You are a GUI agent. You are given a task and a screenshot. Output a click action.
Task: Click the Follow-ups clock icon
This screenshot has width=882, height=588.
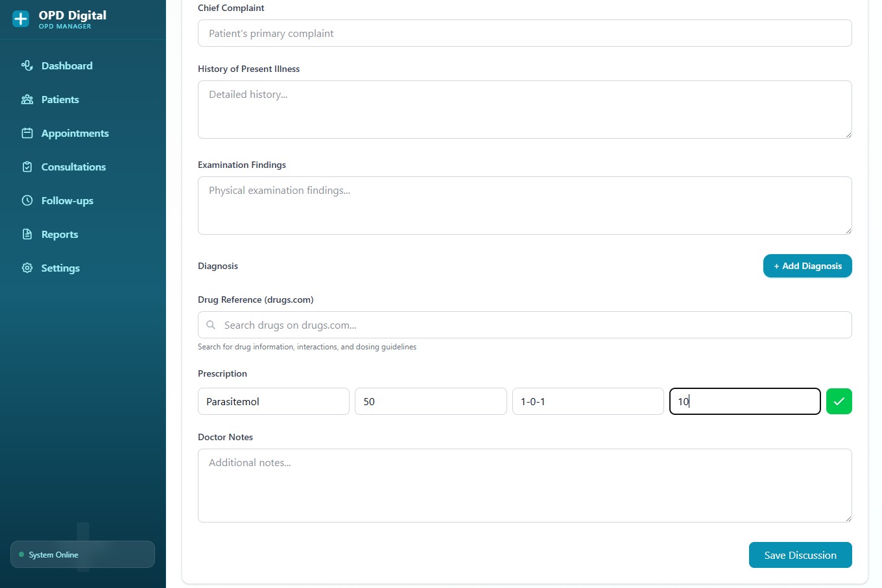pos(27,200)
